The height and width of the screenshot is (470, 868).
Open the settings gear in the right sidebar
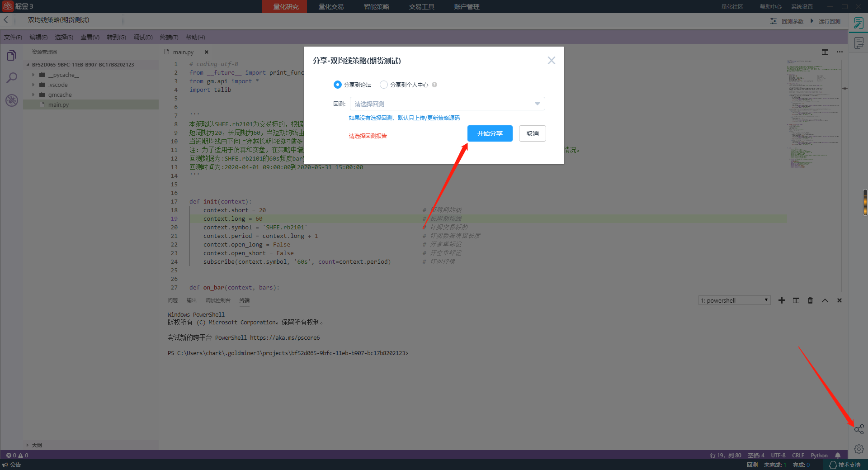(x=859, y=449)
